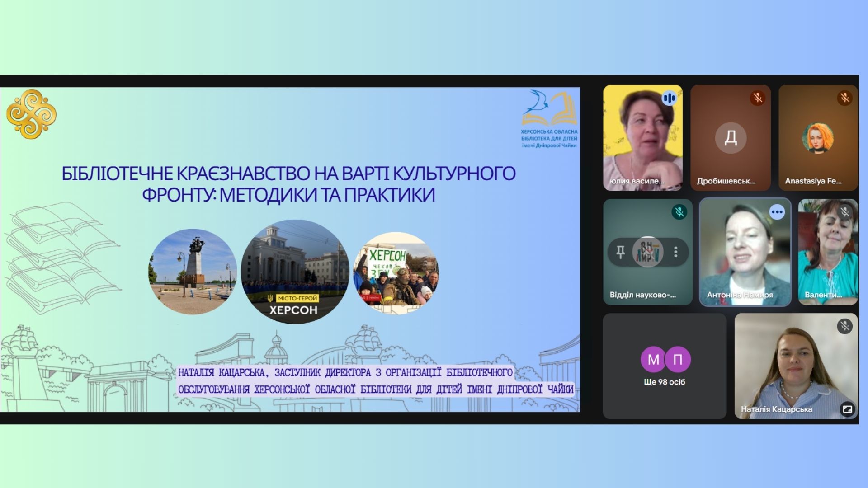868x488 pixels.
Task: Click muted mic icon on Валенти tile
Action: point(844,212)
